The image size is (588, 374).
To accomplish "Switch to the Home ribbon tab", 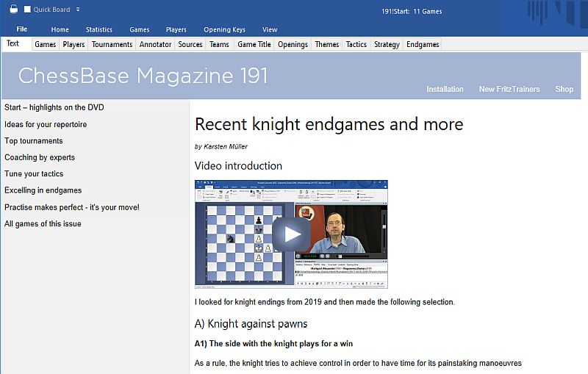I will (x=60, y=29).
